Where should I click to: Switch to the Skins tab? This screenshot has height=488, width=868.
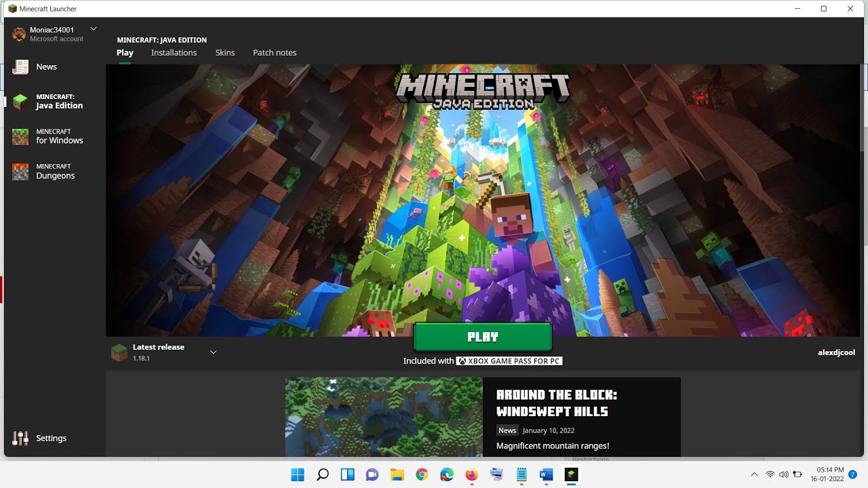coord(225,52)
